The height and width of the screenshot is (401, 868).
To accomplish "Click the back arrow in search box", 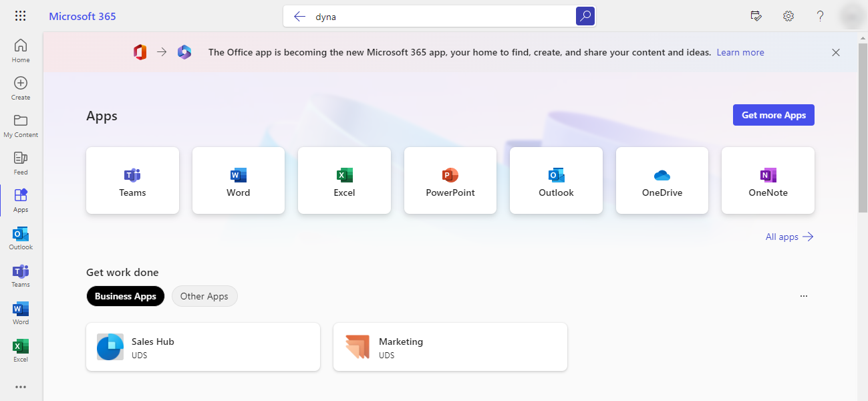I will (299, 17).
